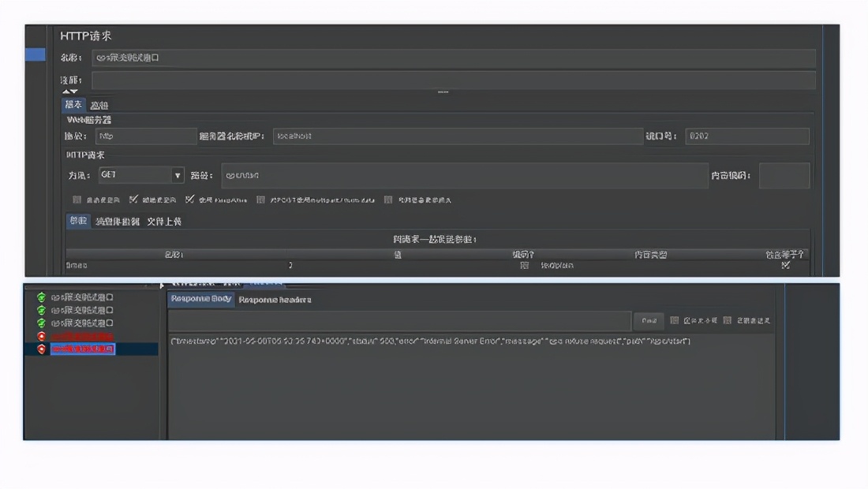The height and width of the screenshot is (489, 868).
Task: Enable the 自动重定向 checkbox
Action: tap(76, 199)
